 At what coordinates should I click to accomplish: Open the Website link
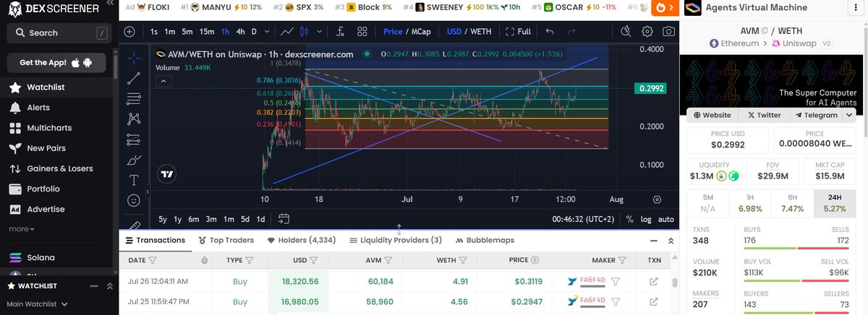pos(712,115)
